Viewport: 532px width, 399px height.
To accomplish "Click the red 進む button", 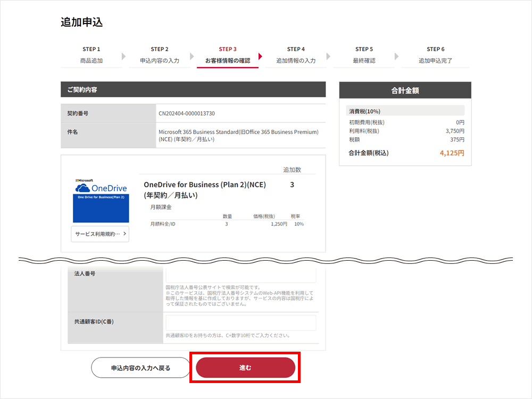I will coord(245,368).
